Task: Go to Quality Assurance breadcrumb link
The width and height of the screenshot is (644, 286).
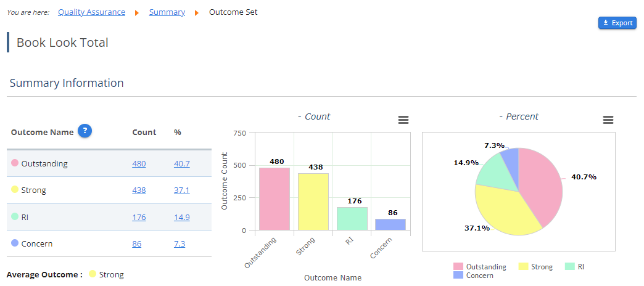Action: point(91,12)
